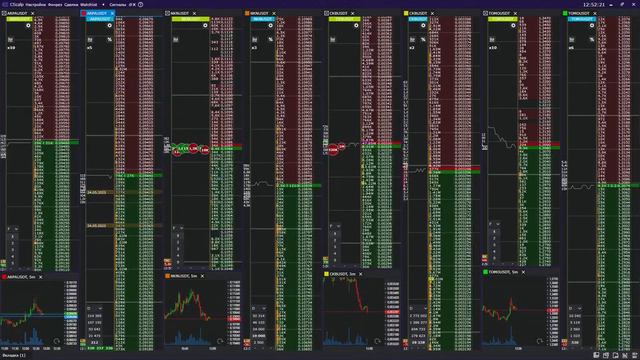Viewport: 640px width, 360px height.
Task: Open chart icon in orange-icon panel
Action: (x=255, y=40)
